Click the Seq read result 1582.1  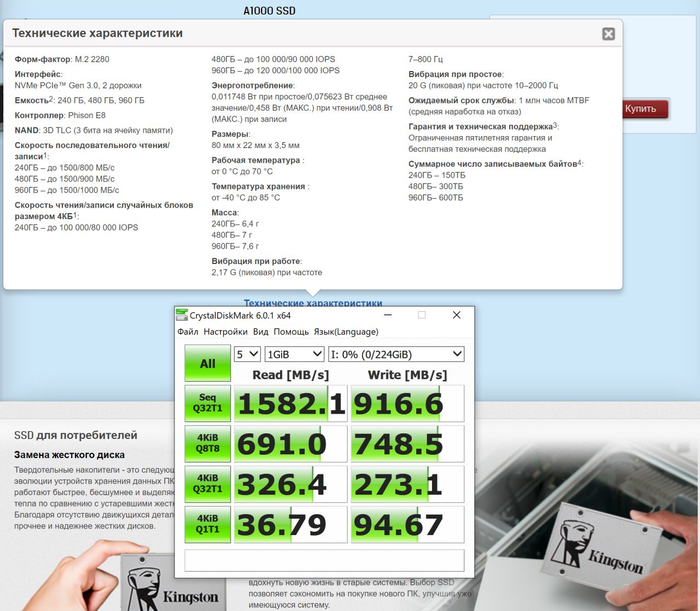click(290, 403)
